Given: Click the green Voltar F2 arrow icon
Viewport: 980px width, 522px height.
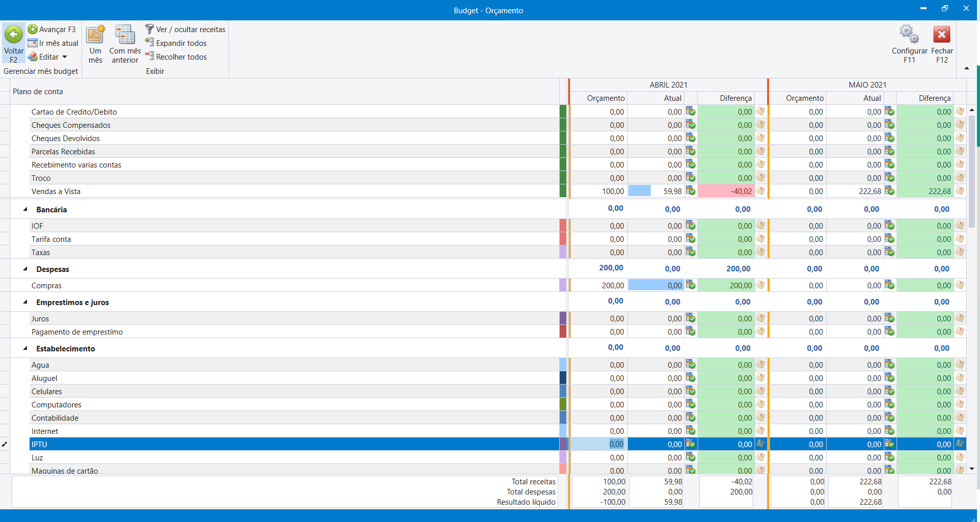Looking at the screenshot, I should 14,35.
